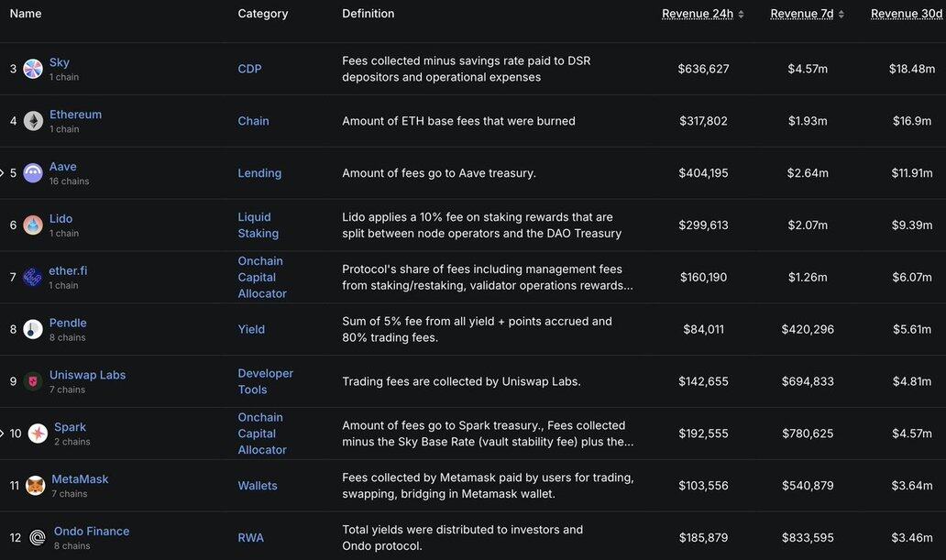Open the RWA category link

pyautogui.click(x=251, y=538)
